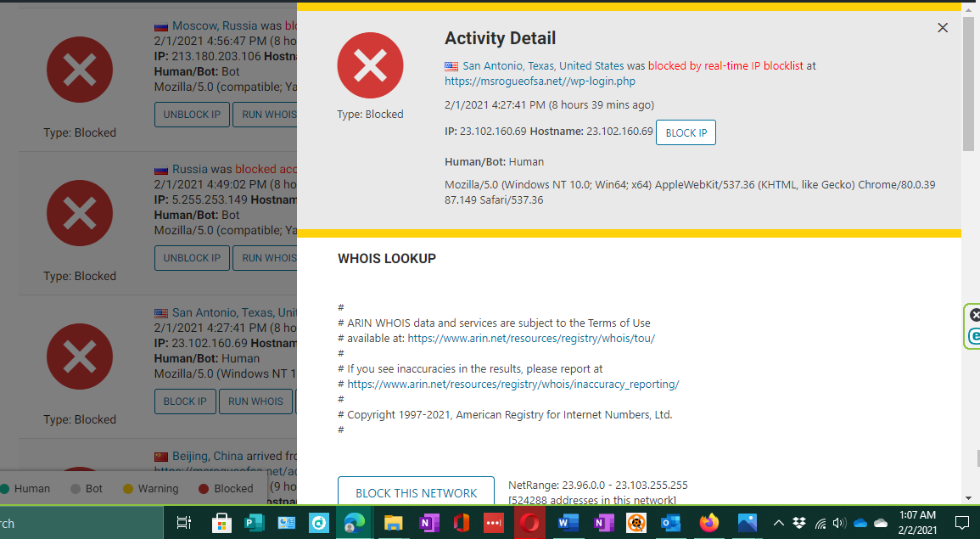Click UNBLOCK IP for the Moscow entry
The image size is (980, 539).
tap(192, 115)
